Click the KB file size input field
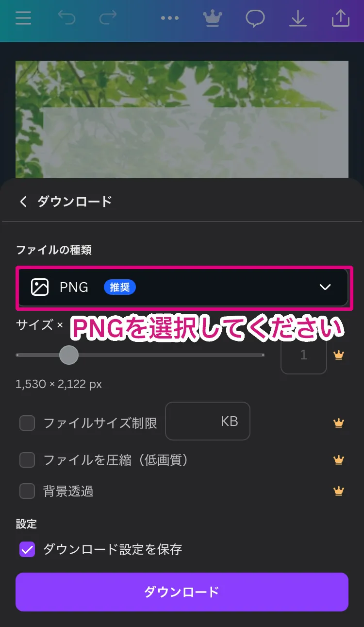This screenshot has height=627, width=364. 208,421
